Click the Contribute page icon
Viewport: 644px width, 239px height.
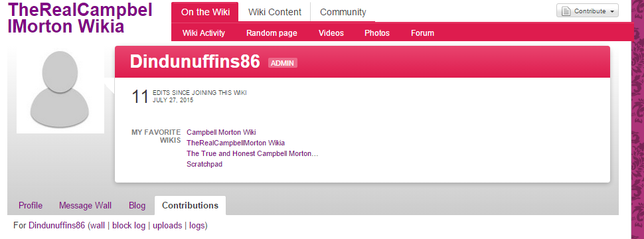566,11
